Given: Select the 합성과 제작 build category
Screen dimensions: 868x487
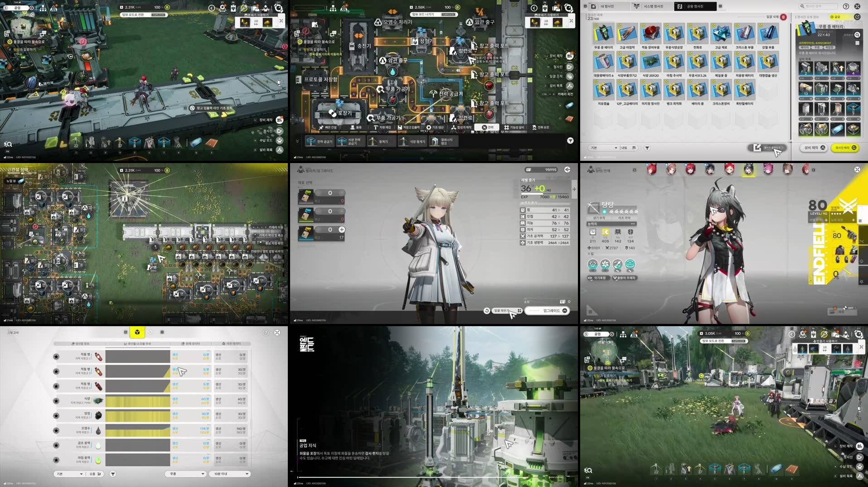Looking at the screenshot, I should coord(461,127).
